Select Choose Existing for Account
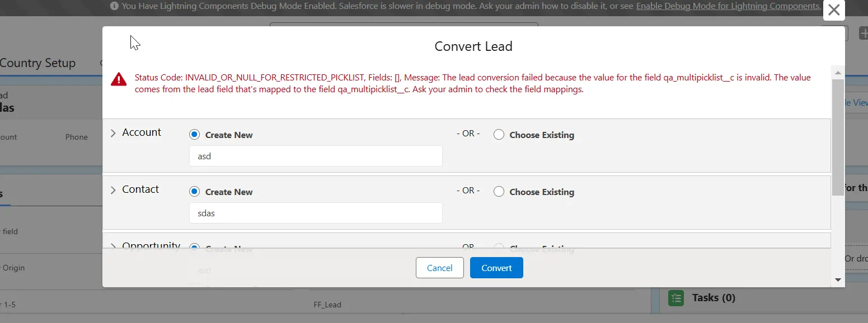The image size is (868, 323). click(x=499, y=135)
